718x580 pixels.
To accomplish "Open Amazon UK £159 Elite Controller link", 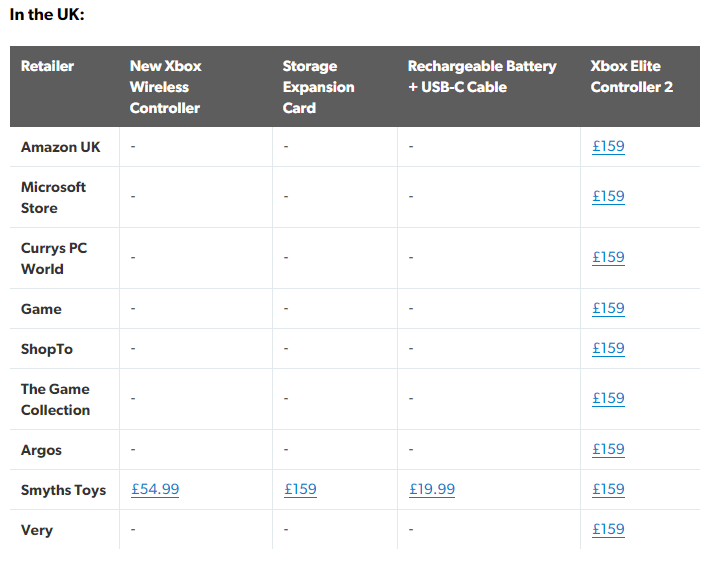I will pyautogui.click(x=608, y=147).
